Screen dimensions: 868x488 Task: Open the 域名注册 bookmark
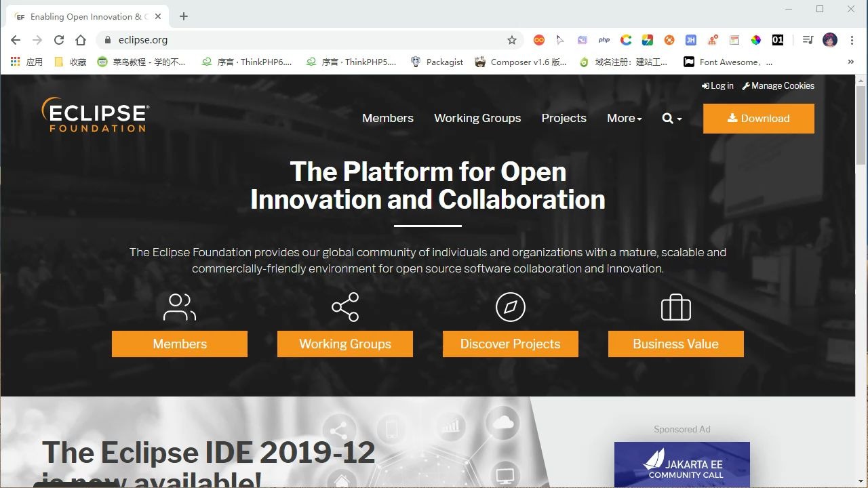click(624, 62)
